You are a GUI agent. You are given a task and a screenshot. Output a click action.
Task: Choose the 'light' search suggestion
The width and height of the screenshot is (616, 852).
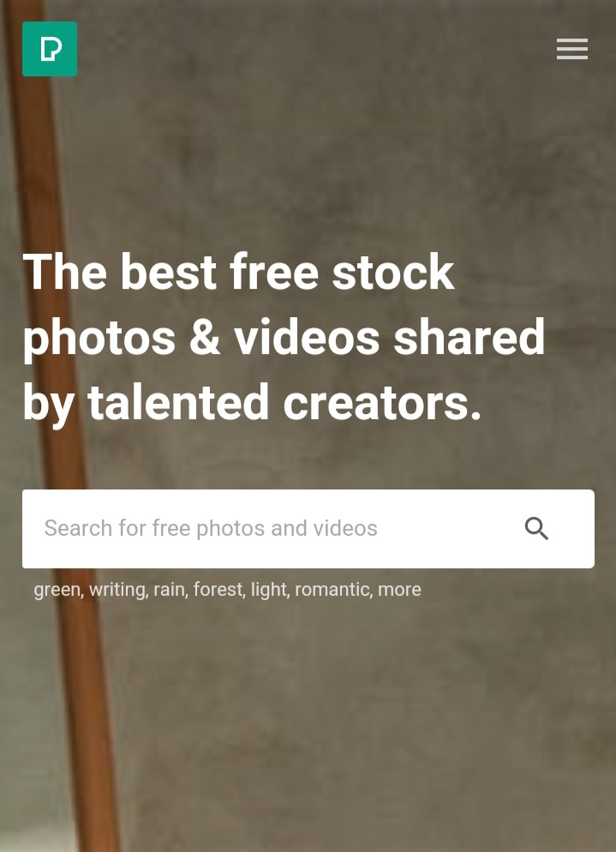pos(269,590)
